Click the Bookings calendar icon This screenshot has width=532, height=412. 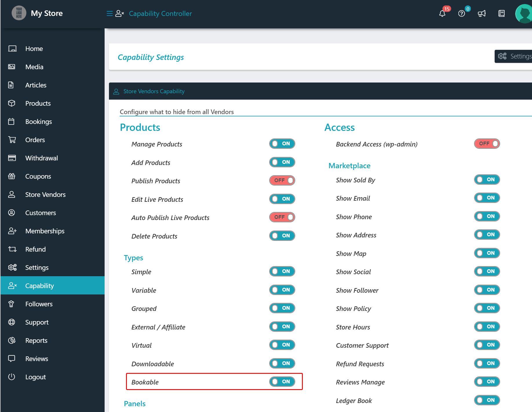11,122
